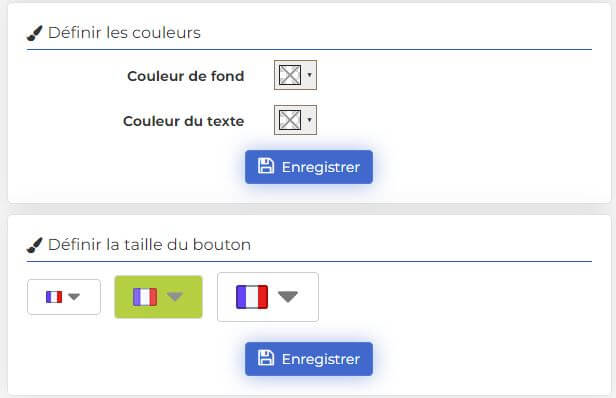Pick a background color from Couleur de fond swatch
616x398 pixels.
click(x=290, y=75)
